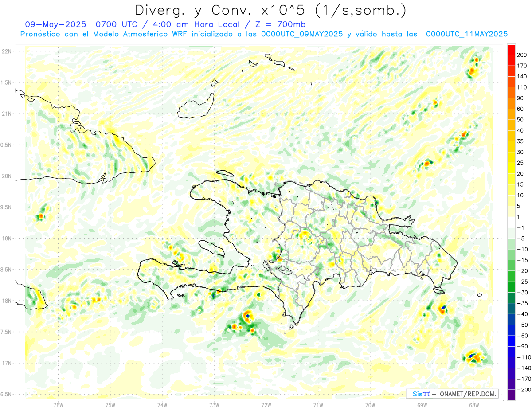Click the colorbar value "-90"

point(522,346)
